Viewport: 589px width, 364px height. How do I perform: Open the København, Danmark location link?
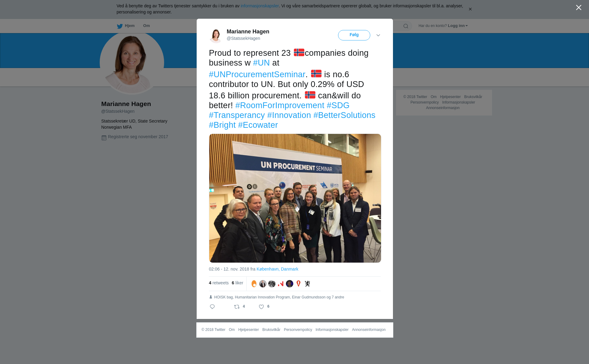tap(277, 269)
